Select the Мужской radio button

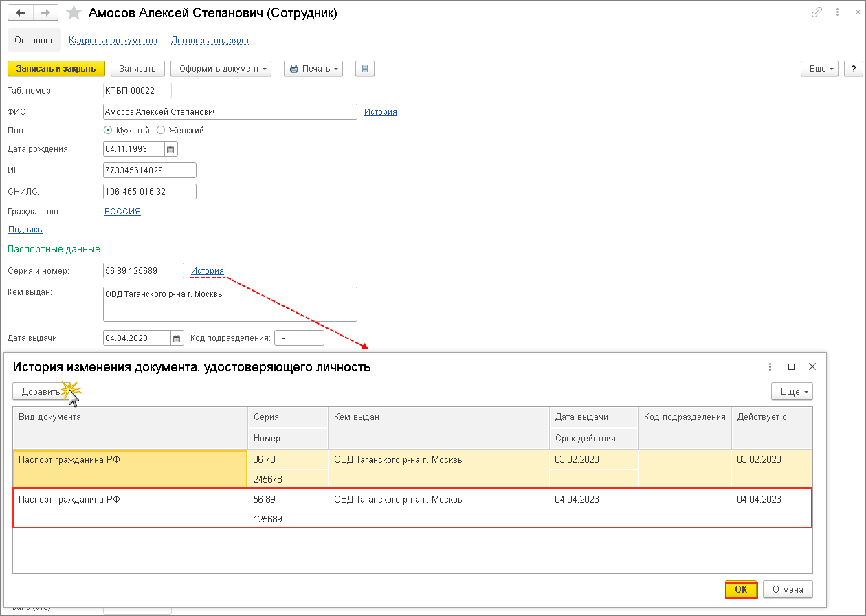(x=108, y=130)
